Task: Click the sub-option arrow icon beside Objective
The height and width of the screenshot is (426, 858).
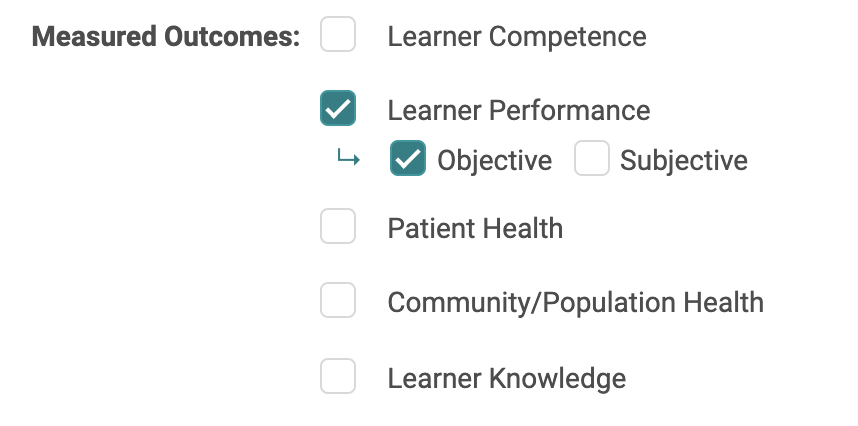Action: [x=348, y=158]
